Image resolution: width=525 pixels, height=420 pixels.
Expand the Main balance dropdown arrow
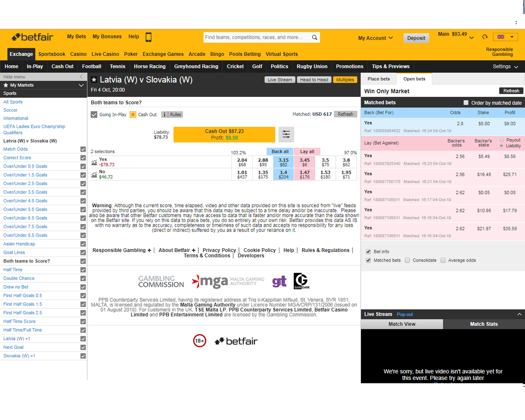click(472, 37)
